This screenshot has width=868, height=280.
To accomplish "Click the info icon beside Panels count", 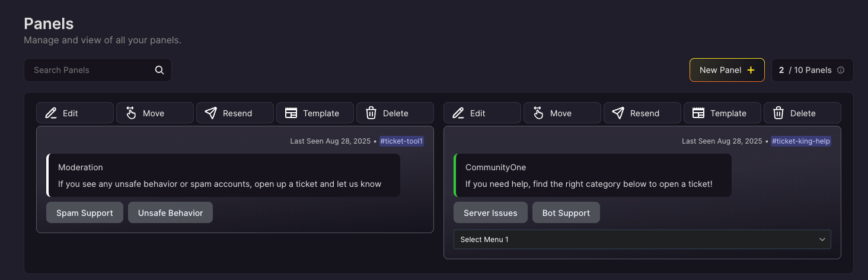I will pyautogui.click(x=841, y=70).
